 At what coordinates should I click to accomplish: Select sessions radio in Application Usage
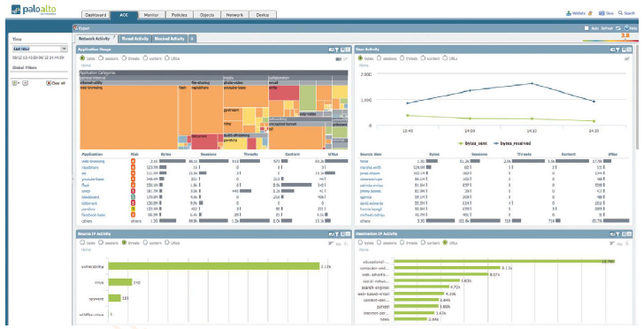pos(101,58)
